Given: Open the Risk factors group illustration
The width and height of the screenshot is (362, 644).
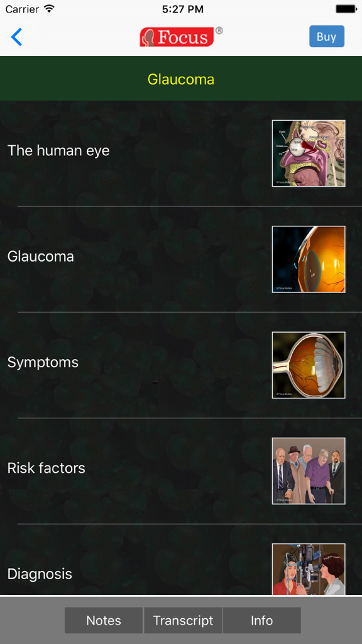Looking at the screenshot, I should pos(308,470).
